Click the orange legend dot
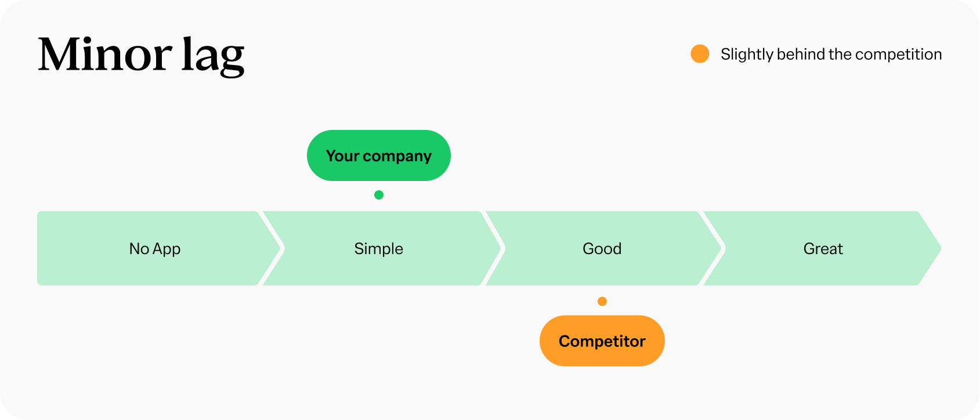Image resolution: width=980 pixels, height=420 pixels. point(700,54)
